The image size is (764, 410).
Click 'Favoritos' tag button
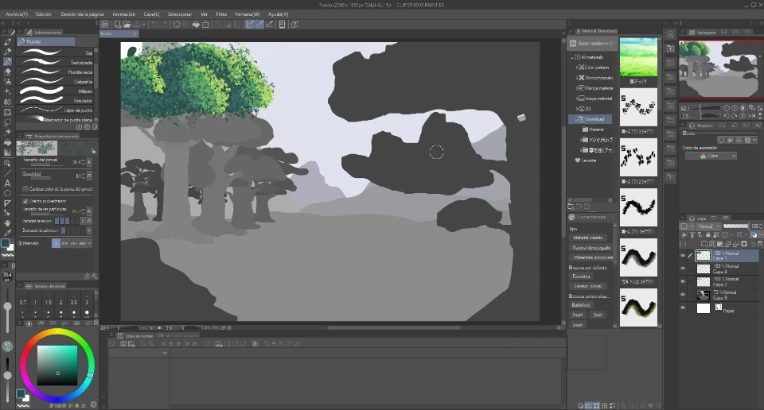pyautogui.click(x=582, y=276)
